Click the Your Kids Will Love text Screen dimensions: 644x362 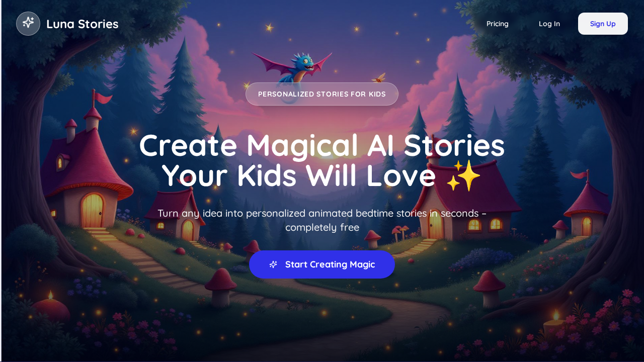[299, 176]
